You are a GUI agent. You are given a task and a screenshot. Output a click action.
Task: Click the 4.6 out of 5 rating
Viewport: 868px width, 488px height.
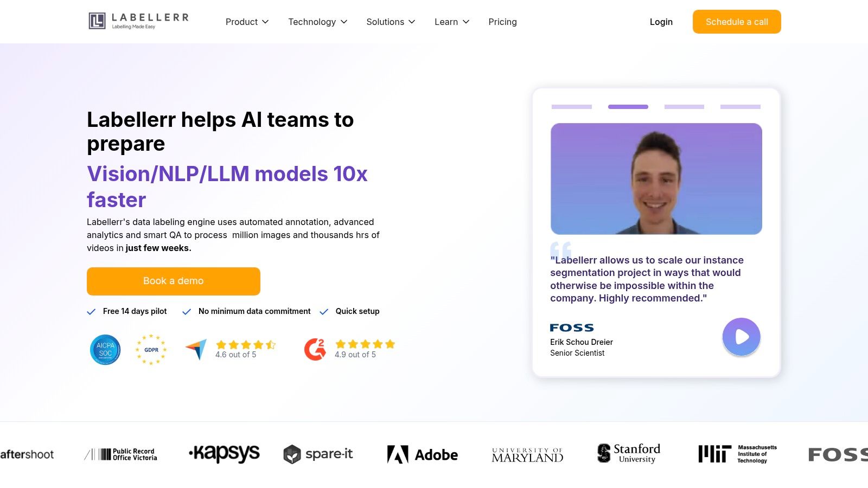[235, 355]
